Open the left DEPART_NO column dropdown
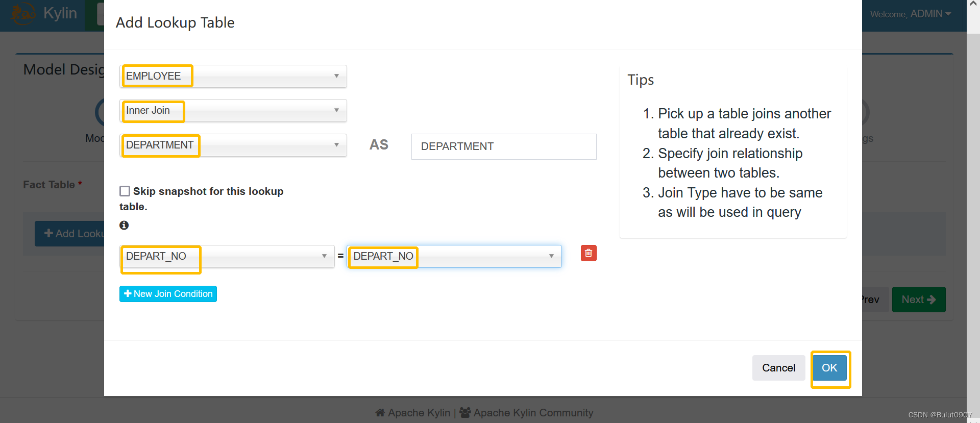 (227, 256)
